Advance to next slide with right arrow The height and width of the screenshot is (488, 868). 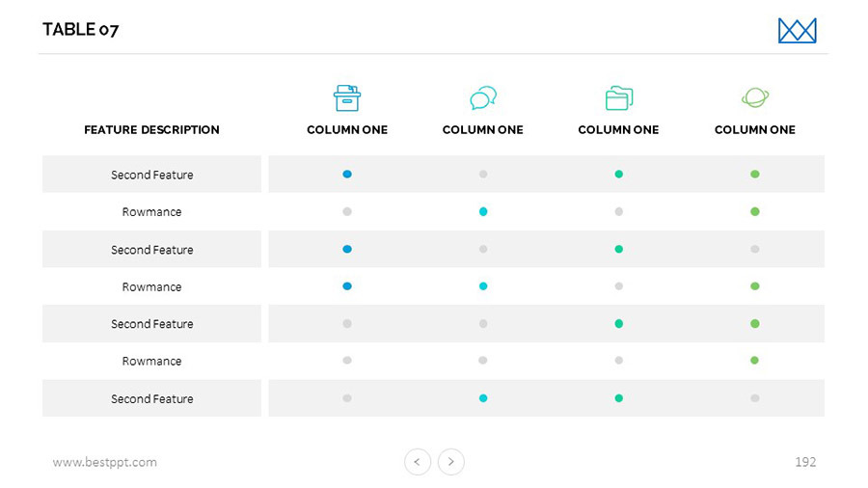tap(451, 462)
